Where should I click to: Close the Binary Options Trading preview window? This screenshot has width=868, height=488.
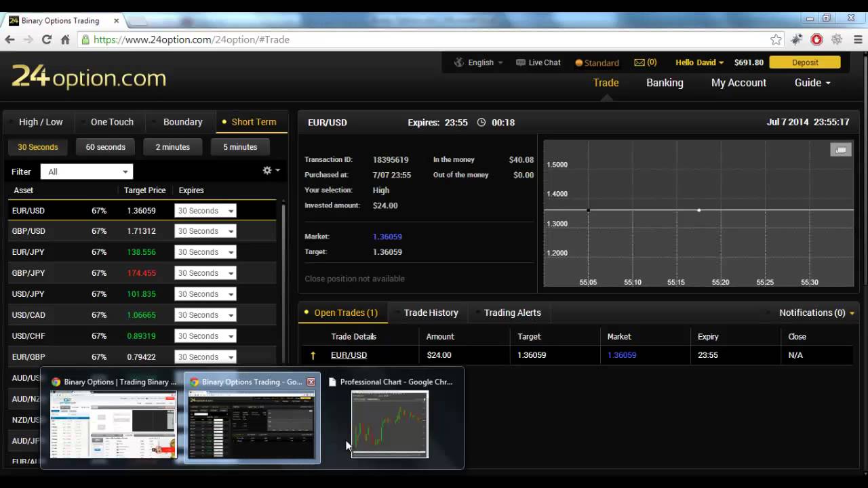311,382
